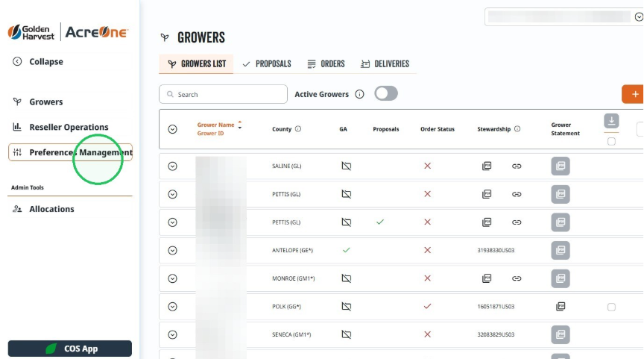Open Grower Statement PDF icon in POLK row
The width and height of the screenshot is (644, 359).
[561, 306]
